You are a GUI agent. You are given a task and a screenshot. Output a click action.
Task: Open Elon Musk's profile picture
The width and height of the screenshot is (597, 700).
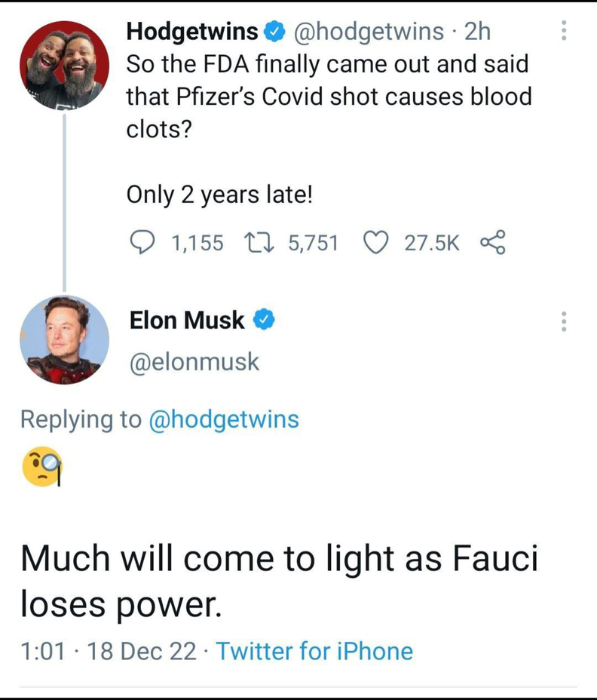(x=64, y=340)
